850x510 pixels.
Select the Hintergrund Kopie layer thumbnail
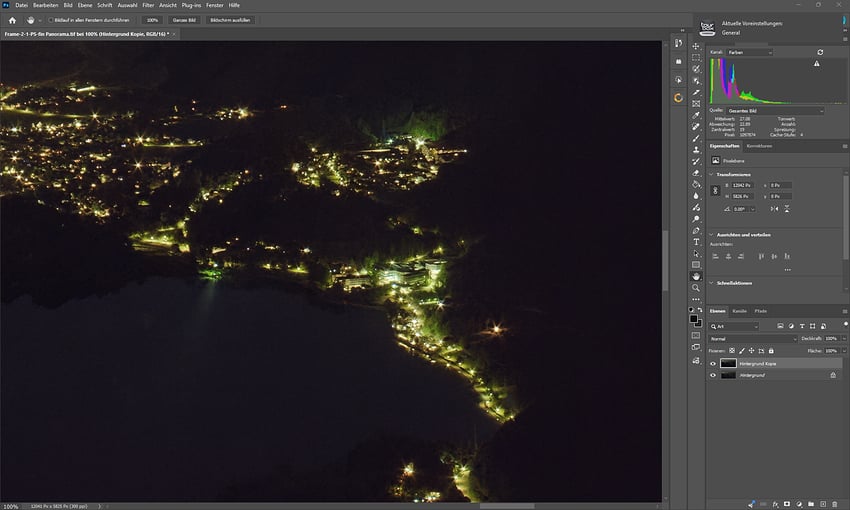[x=728, y=364]
